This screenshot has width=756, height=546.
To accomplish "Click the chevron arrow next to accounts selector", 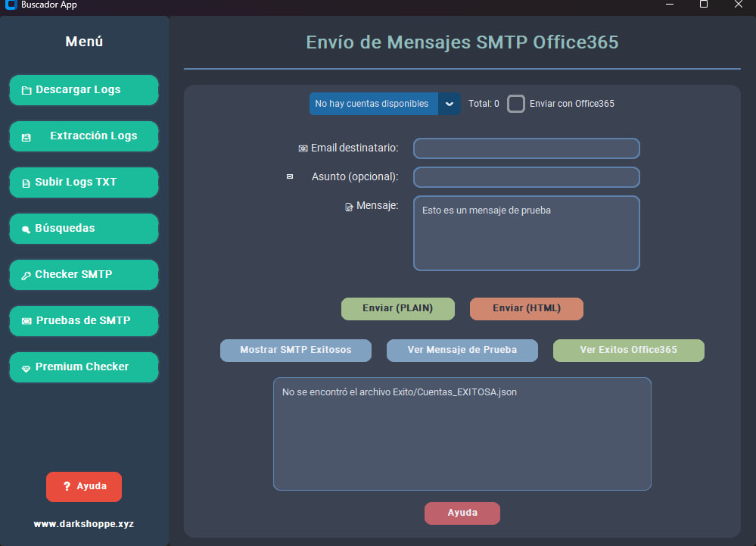I will (x=450, y=104).
